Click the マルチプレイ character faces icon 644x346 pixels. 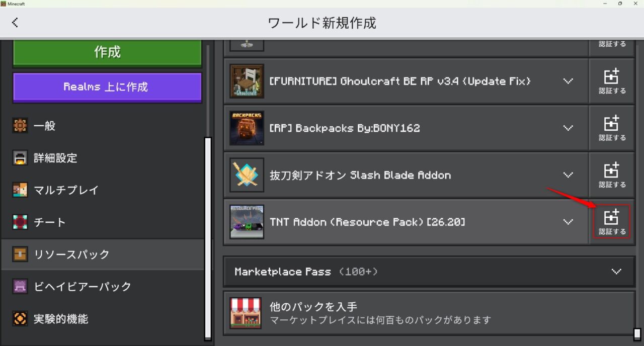coord(20,190)
